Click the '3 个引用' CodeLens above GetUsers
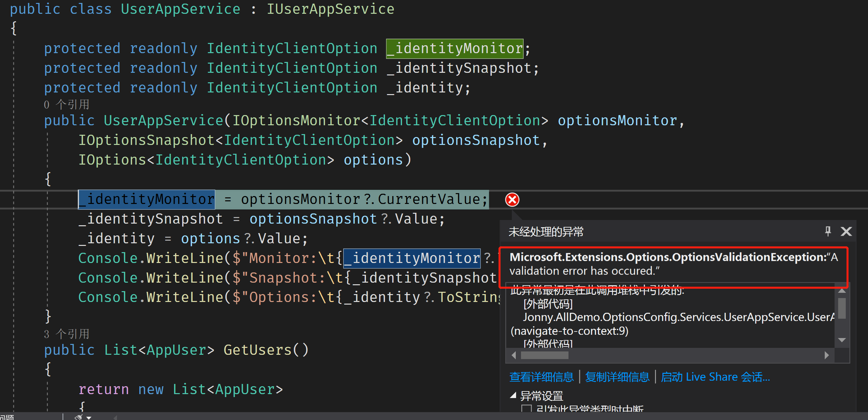 pos(67,334)
